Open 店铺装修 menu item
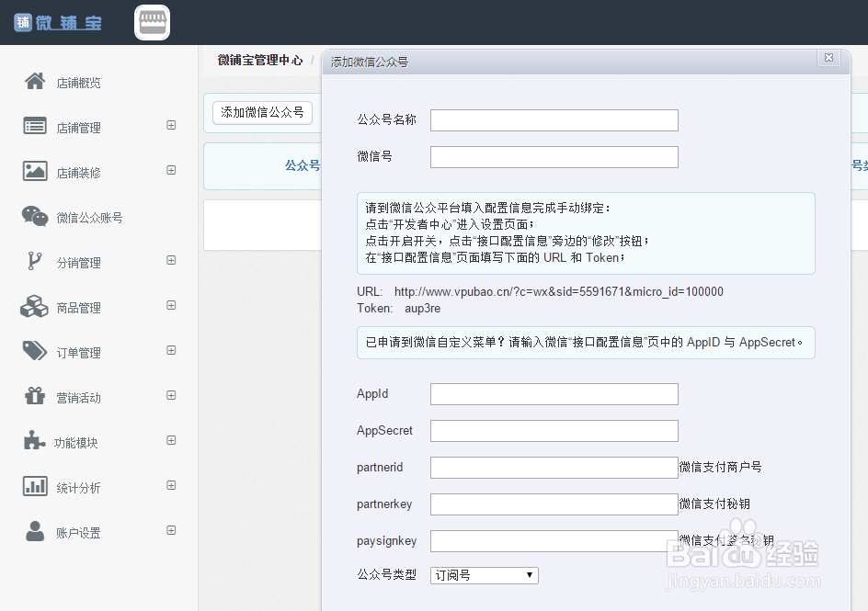The image size is (868, 611). 78,173
